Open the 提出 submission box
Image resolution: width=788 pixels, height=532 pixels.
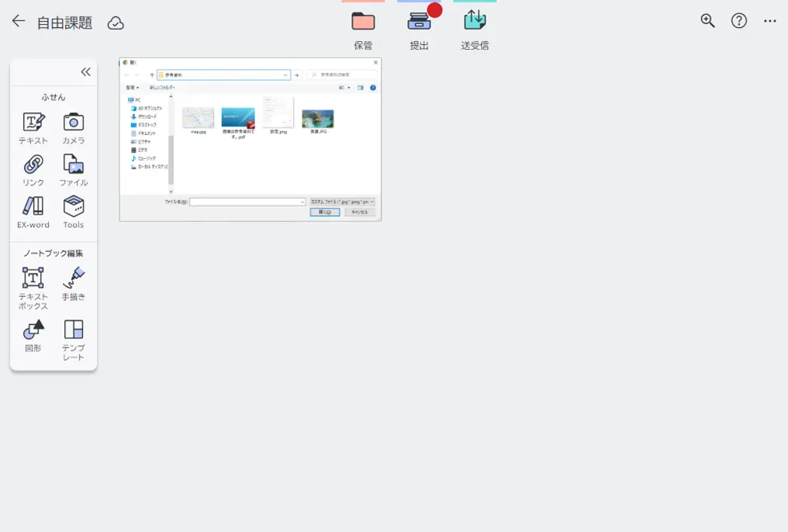[x=419, y=29]
